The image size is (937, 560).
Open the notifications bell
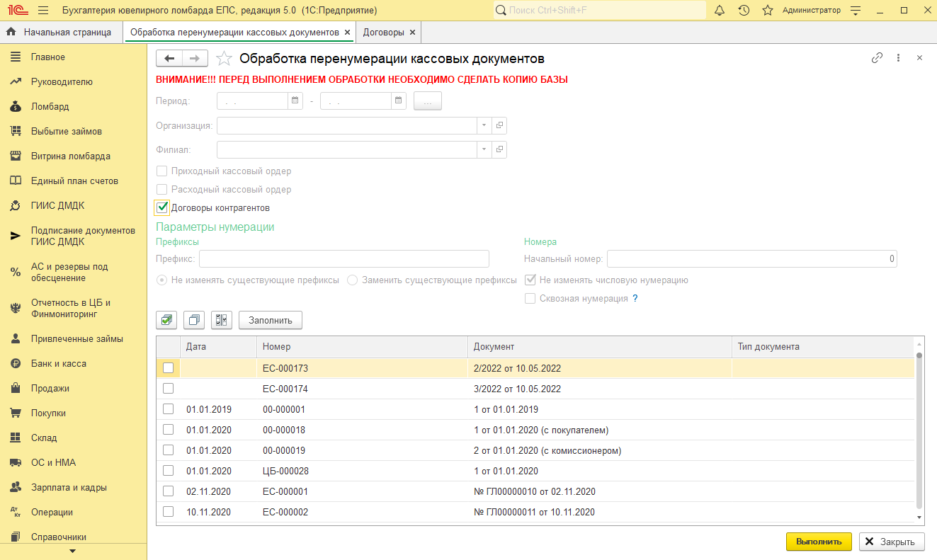click(x=720, y=11)
